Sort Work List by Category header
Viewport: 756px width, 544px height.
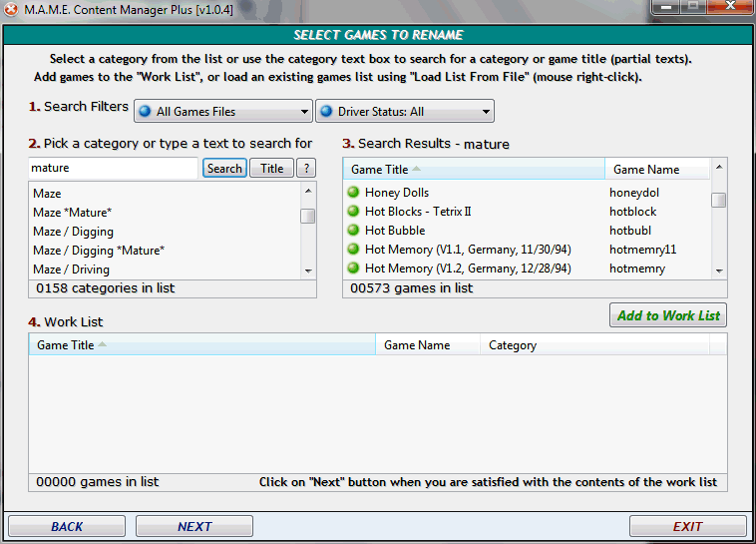(x=594, y=344)
